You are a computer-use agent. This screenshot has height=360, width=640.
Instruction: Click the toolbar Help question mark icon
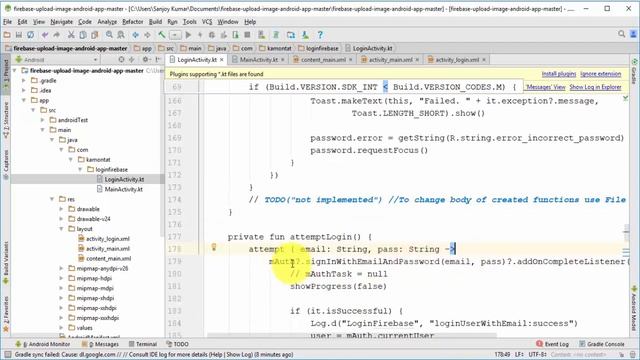[320, 35]
